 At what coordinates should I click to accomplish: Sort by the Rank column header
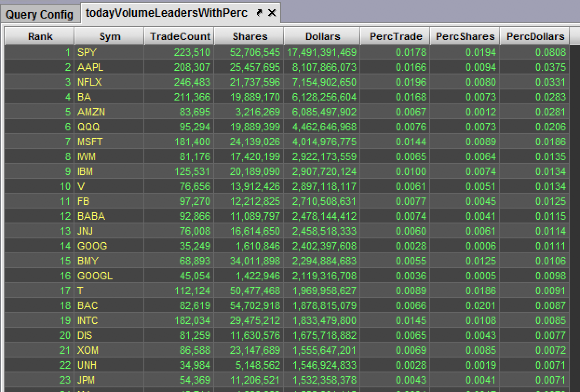(x=40, y=36)
